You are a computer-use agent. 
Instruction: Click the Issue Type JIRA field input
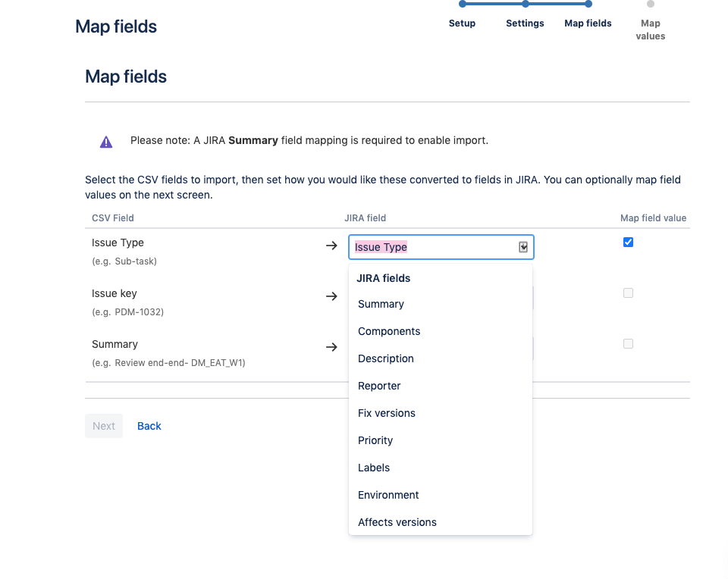[x=441, y=247]
